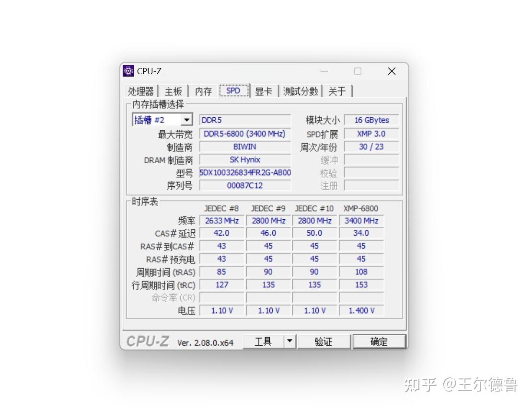The image size is (532, 407).
Task: Open the 測試分數 tab
Action: tap(301, 91)
